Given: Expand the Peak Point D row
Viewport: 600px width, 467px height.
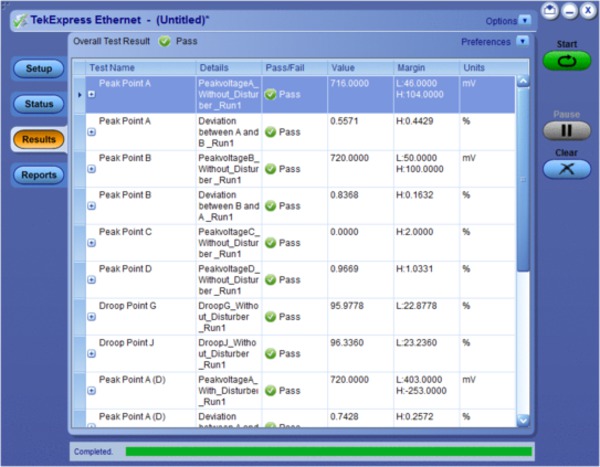Looking at the screenshot, I should (92, 280).
